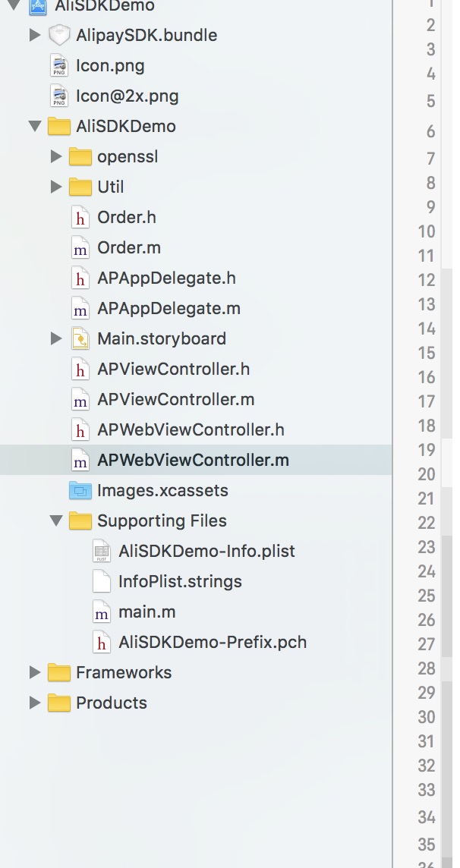
Task: Click the Supporting Files folder icon
Action: pos(80,521)
